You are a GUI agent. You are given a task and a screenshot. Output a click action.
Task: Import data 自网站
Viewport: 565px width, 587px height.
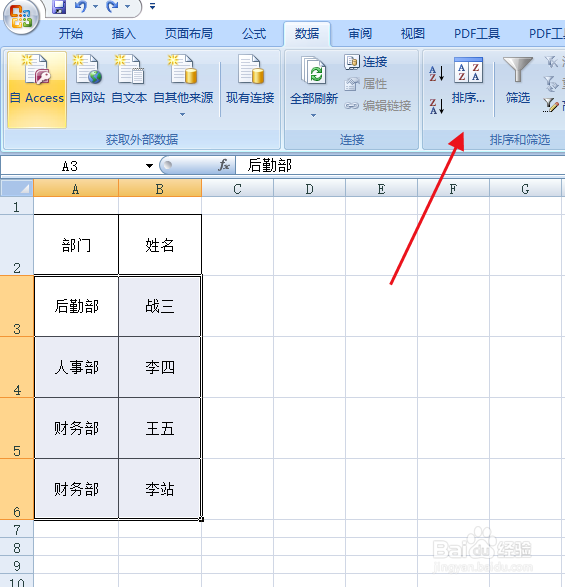click(87, 80)
